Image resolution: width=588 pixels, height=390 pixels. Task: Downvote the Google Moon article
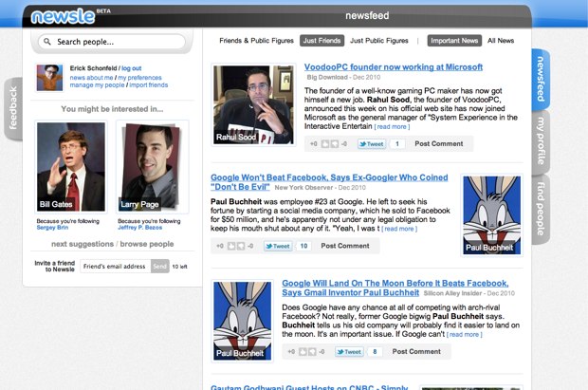tap(314, 351)
